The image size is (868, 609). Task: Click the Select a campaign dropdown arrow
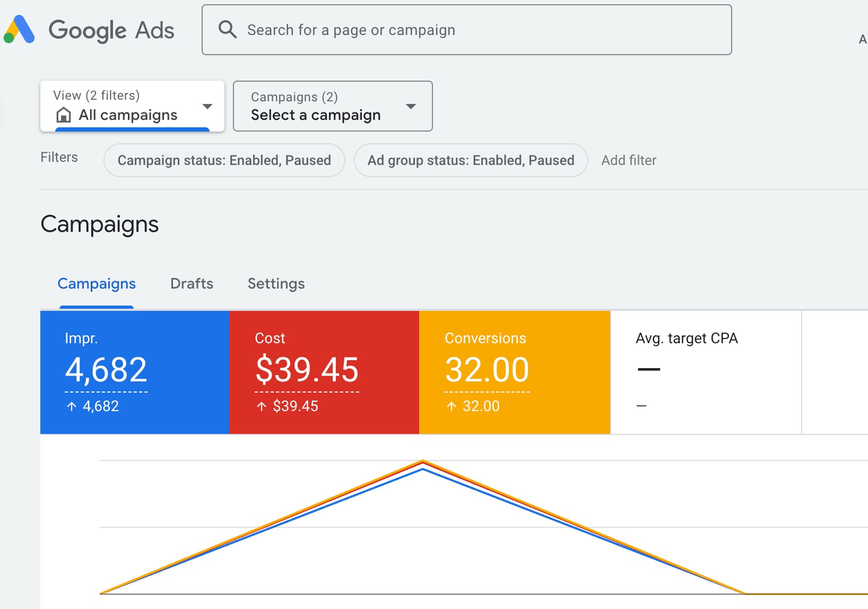[411, 107]
